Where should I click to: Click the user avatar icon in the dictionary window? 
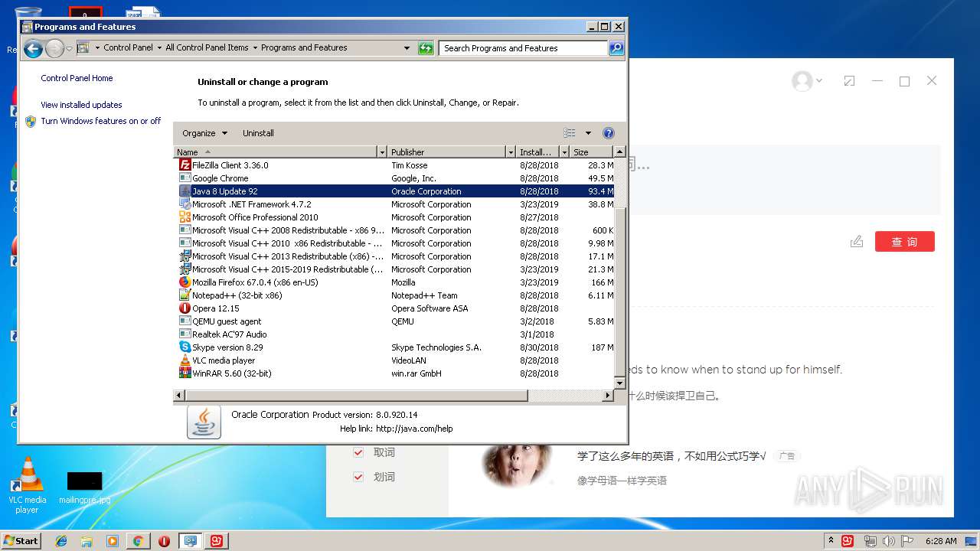pyautogui.click(x=802, y=81)
